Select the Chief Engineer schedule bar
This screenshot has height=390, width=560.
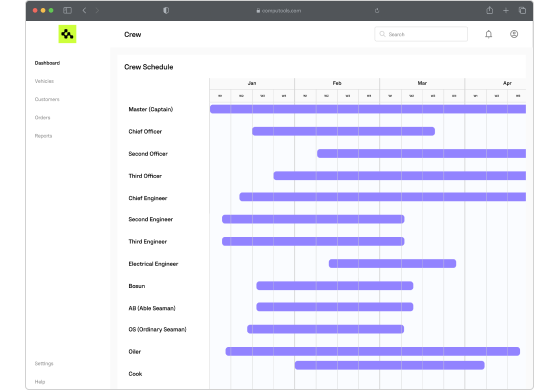pyautogui.click(x=382, y=197)
